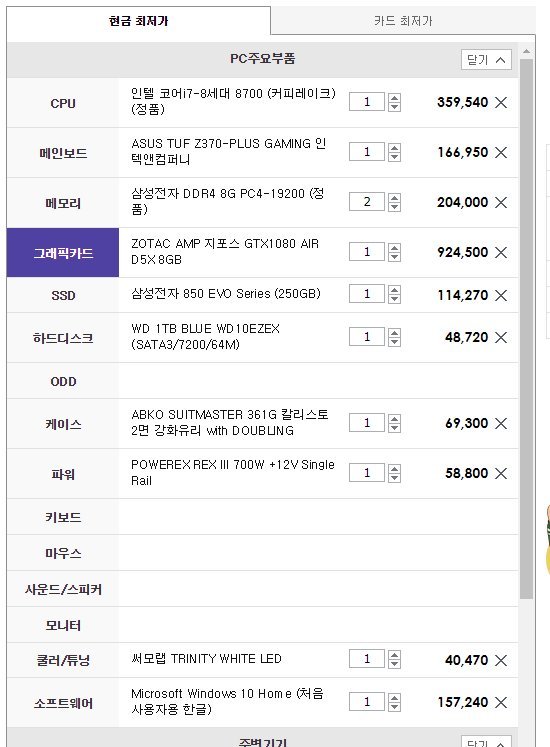
Task: Remove the ABKO SUITMASTER case item
Action: tap(500, 424)
